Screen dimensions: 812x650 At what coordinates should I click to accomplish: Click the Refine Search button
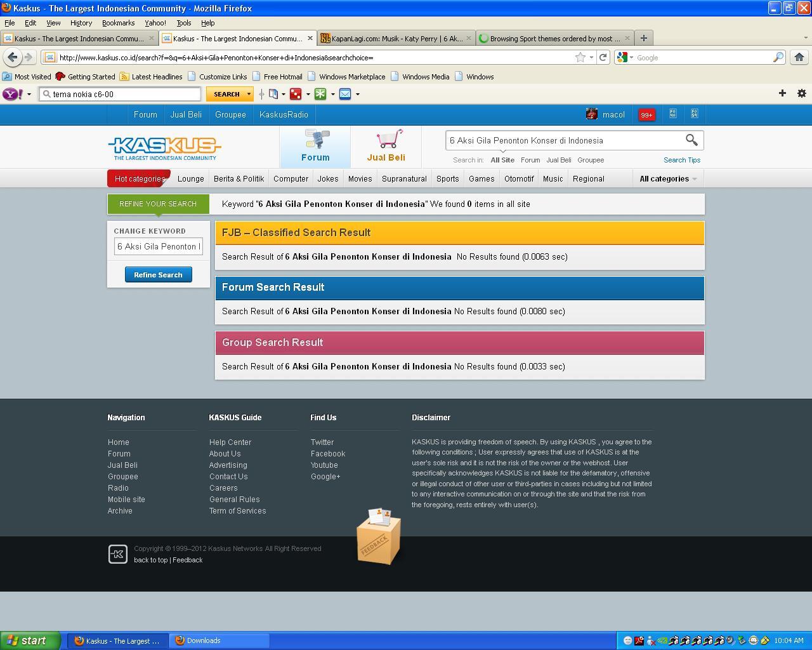coord(158,275)
